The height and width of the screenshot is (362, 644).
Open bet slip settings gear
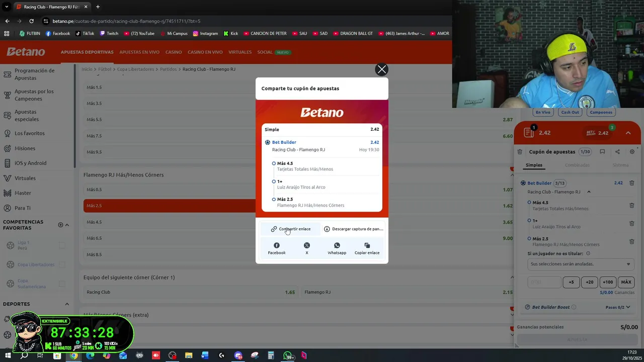(x=632, y=152)
